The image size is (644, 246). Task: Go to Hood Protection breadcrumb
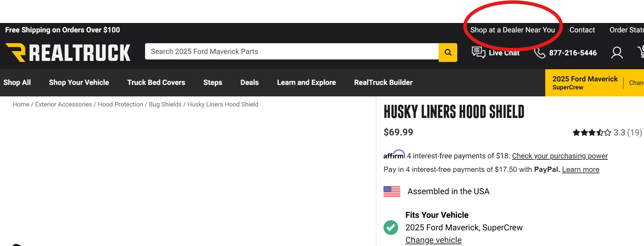pyautogui.click(x=120, y=104)
